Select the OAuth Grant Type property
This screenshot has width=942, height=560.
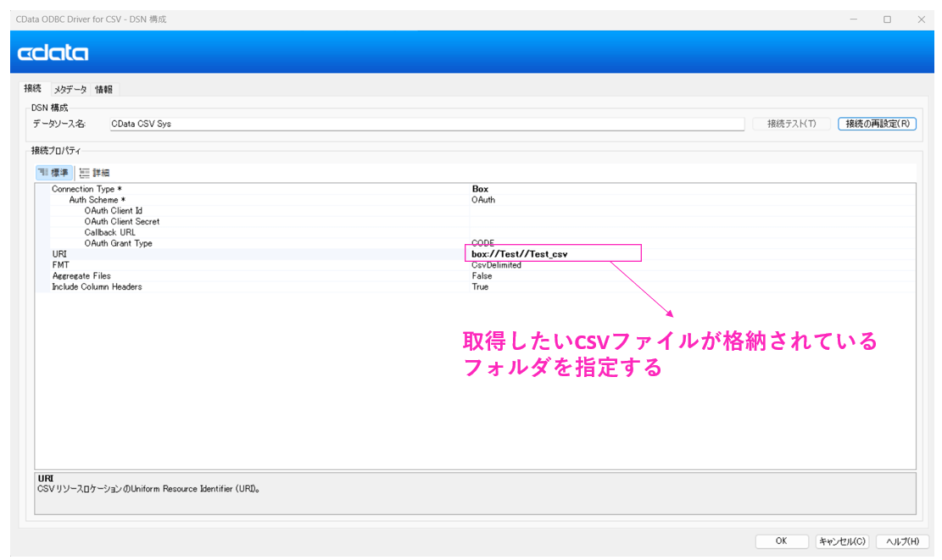pyautogui.click(x=119, y=243)
